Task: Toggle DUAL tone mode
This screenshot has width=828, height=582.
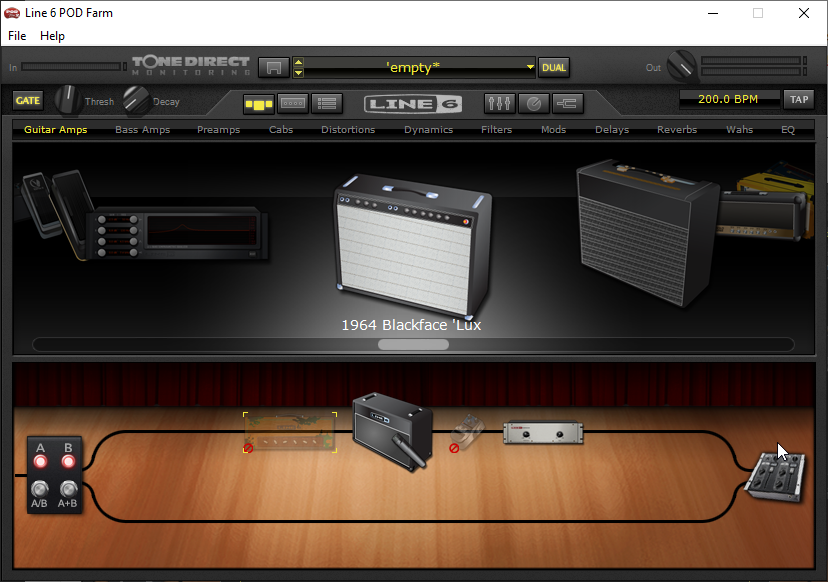Action: [553, 68]
